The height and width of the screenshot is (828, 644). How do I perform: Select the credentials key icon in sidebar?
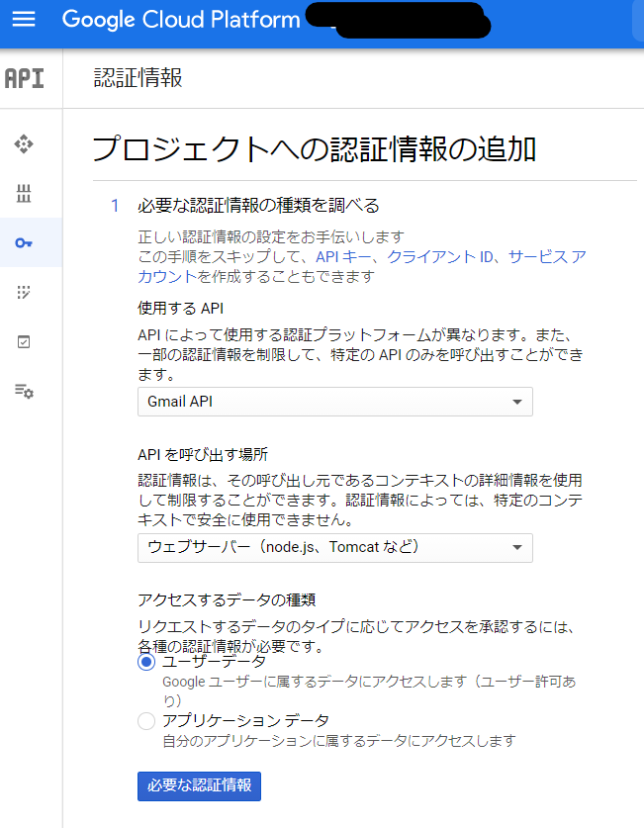tap(24, 242)
